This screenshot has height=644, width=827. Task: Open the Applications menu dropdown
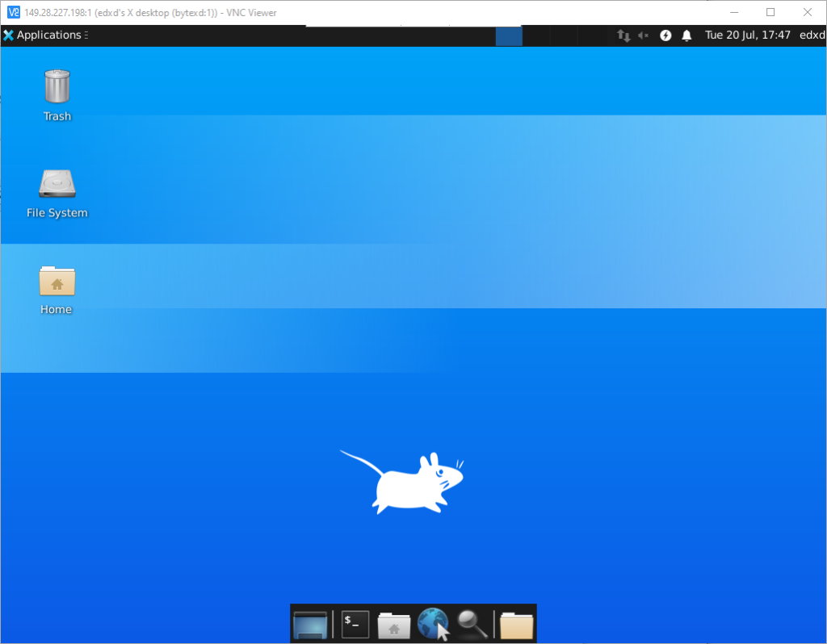(44, 35)
